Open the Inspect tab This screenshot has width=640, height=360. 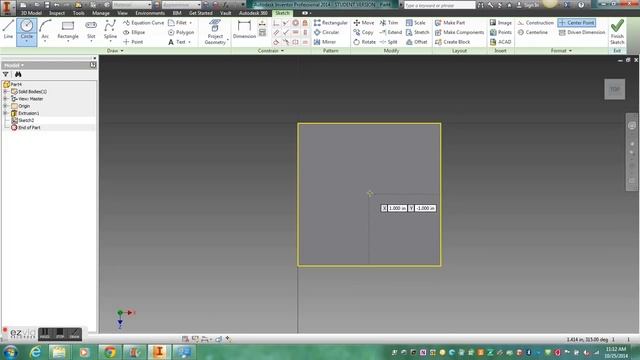click(x=57, y=13)
